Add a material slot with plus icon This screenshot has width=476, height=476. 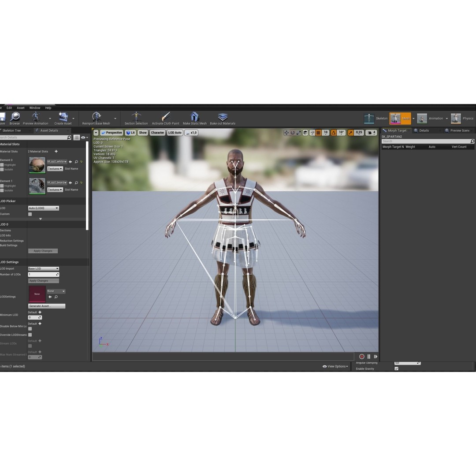[56, 151]
